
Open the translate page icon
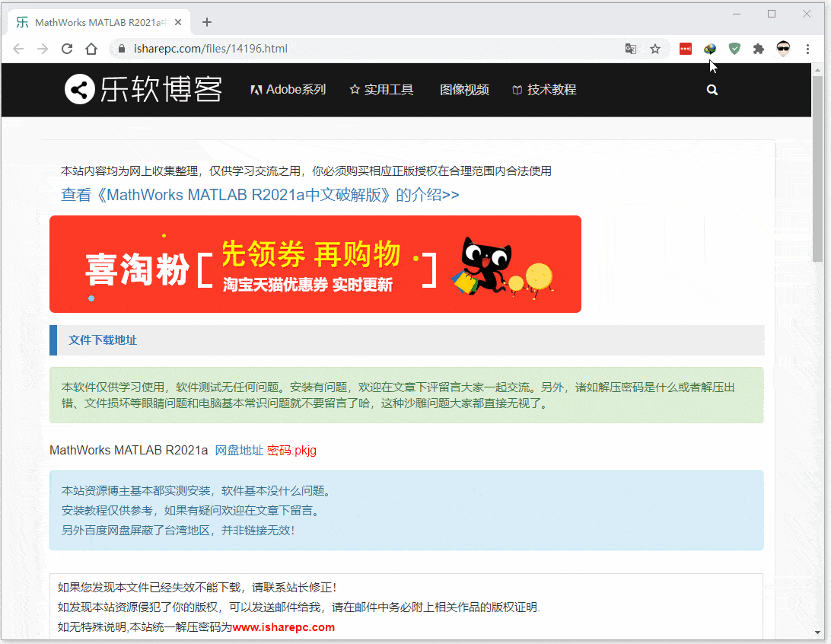(631, 49)
